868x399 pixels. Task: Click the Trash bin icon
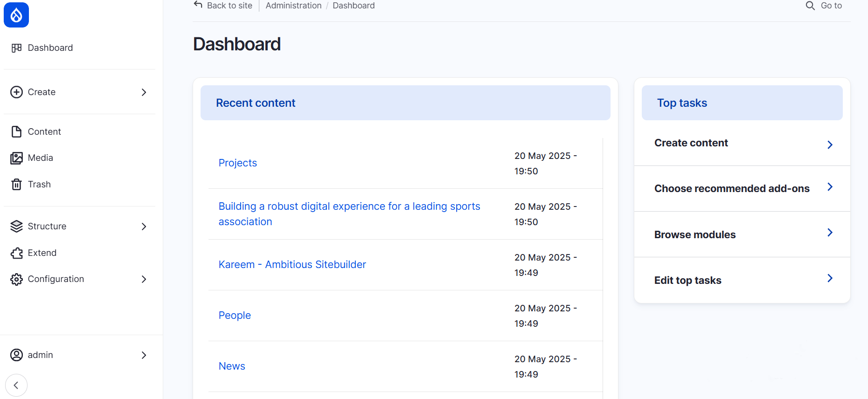pos(17,185)
